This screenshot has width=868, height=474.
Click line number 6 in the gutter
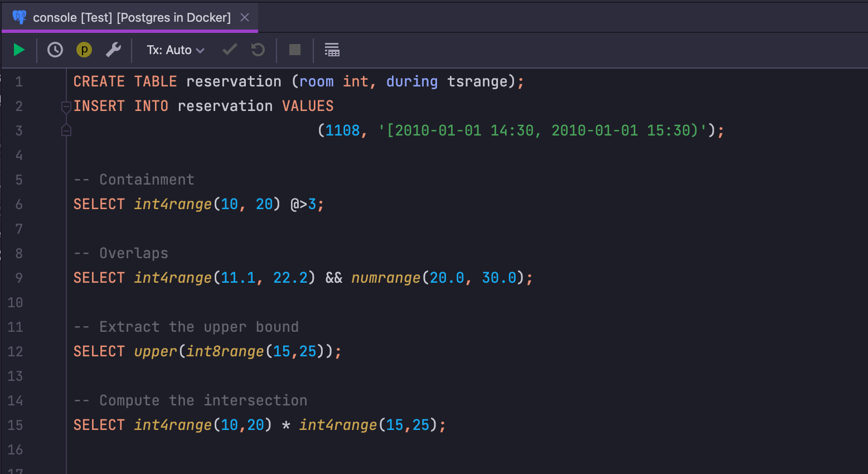[x=19, y=205]
